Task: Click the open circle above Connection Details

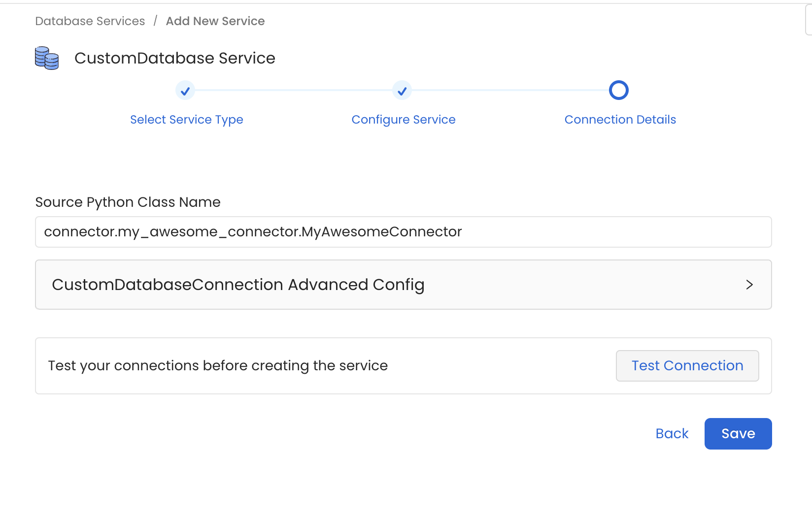Action: pos(618,91)
